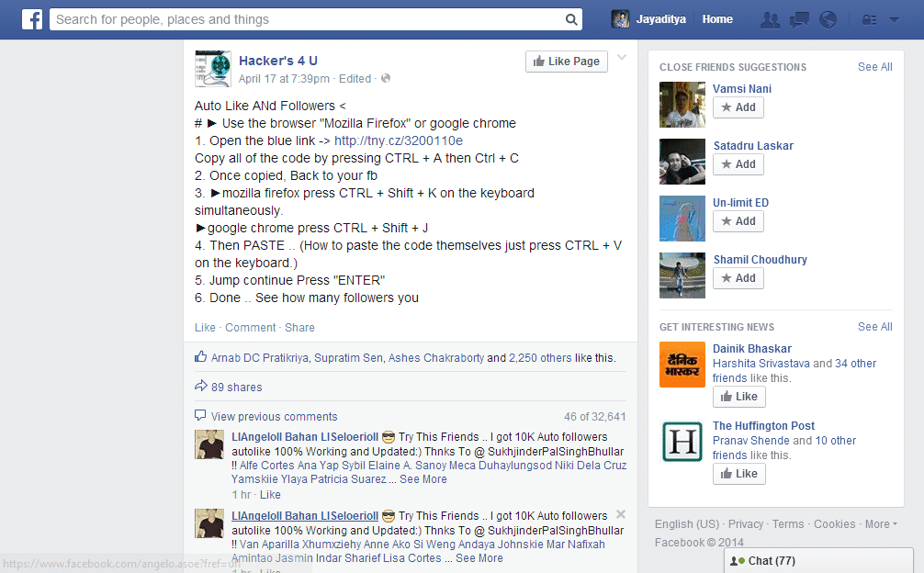This screenshot has height=573, width=924.
Task: Open Ashes Chakraborty profile
Action: (436, 358)
